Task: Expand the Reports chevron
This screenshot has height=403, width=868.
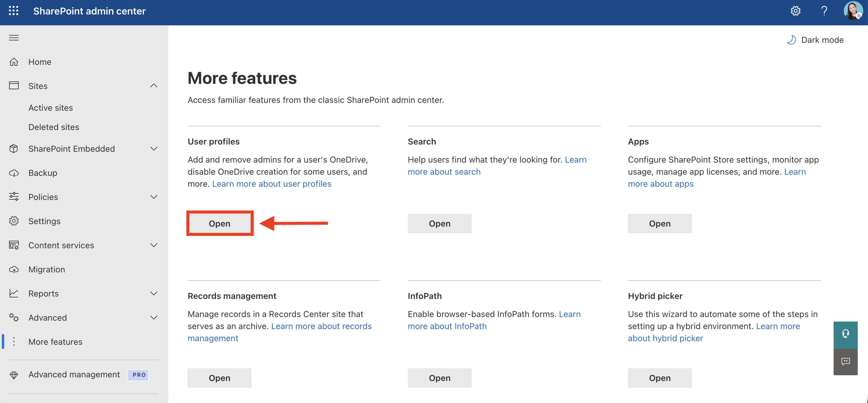Action: 154,294
